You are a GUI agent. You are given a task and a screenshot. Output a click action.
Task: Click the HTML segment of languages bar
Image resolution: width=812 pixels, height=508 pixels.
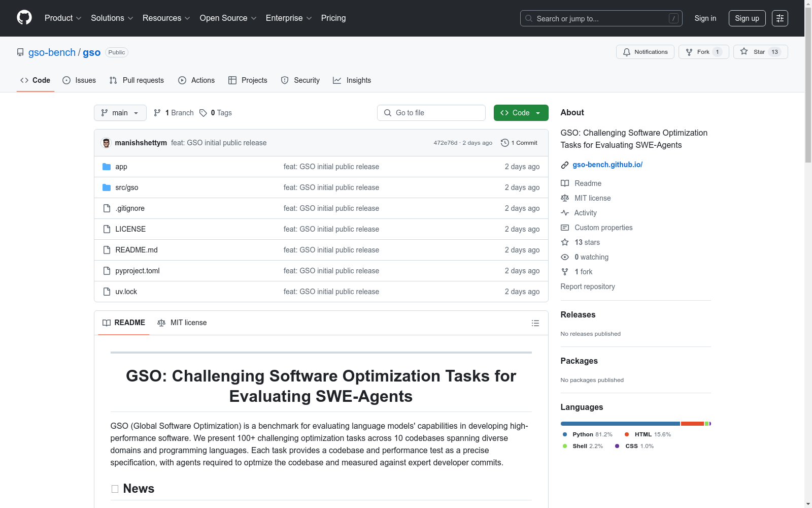coord(692,424)
